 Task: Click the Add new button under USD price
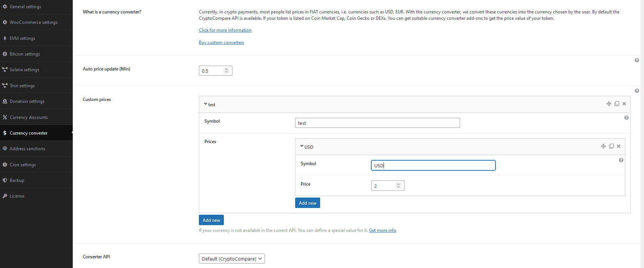pyautogui.click(x=307, y=203)
